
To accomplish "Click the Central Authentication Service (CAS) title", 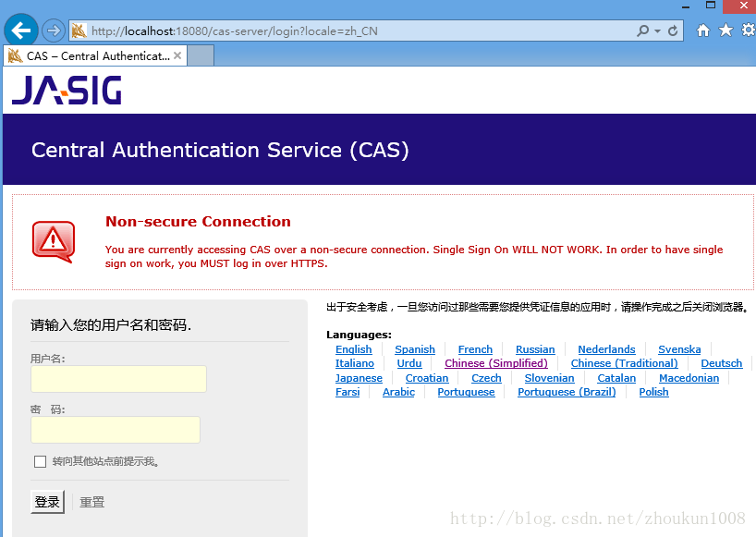I will click(220, 150).
